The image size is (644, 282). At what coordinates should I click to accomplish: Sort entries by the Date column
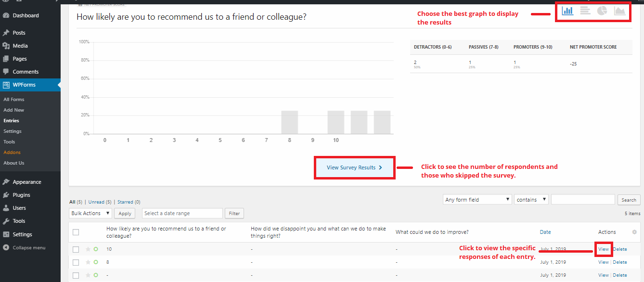(x=545, y=232)
